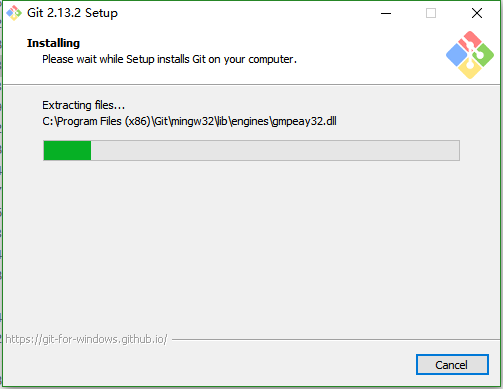The image size is (503, 389).
Task: Minimize the Git Setup window
Action: 386,13
